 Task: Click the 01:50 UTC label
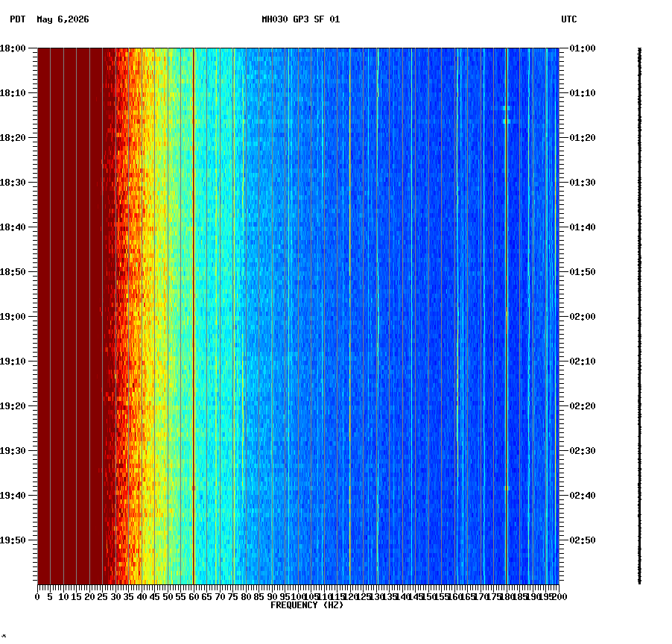point(583,272)
